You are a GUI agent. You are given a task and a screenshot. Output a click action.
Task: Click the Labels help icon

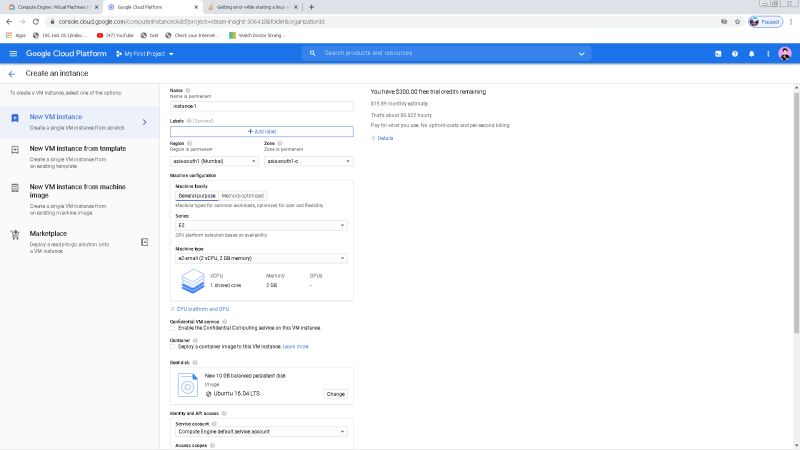(189, 121)
